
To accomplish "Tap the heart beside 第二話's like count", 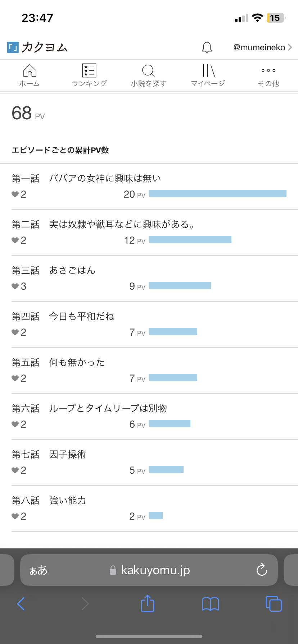I will tap(15, 240).
